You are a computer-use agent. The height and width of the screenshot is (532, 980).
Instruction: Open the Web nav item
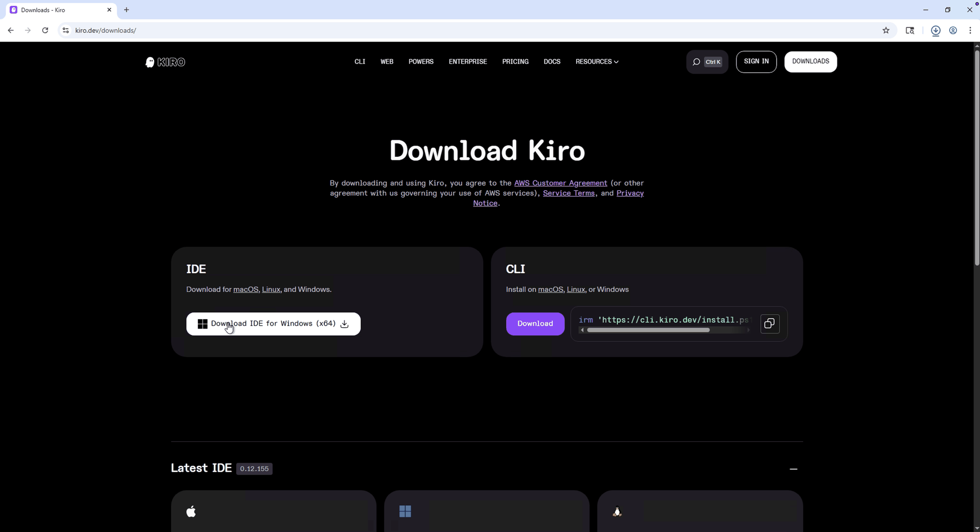tap(387, 62)
